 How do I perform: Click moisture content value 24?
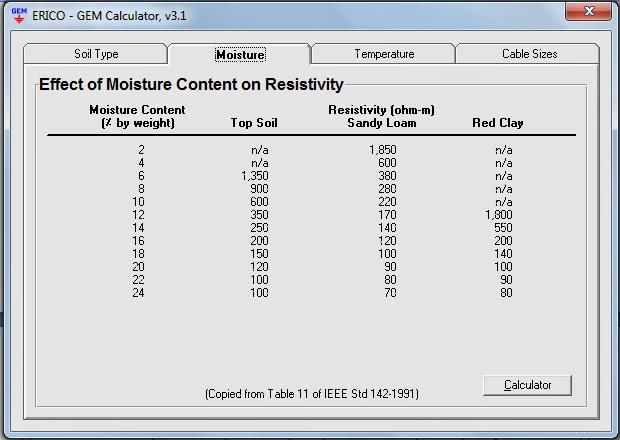click(x=138, y=293)
